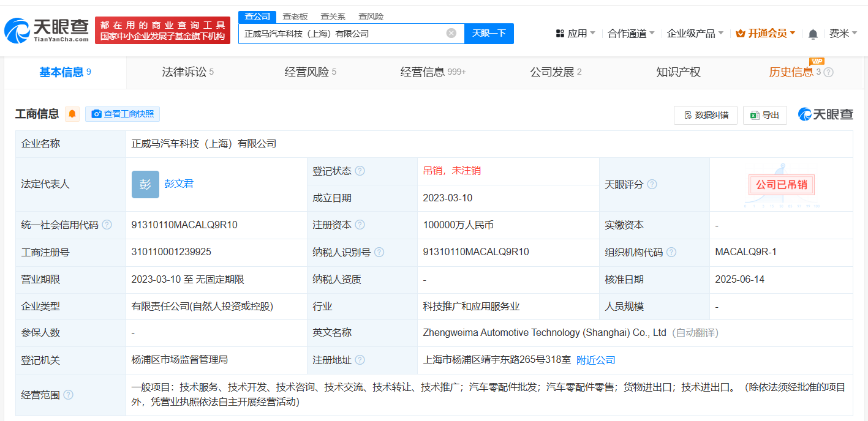The image size is (868, 421).
Task: Click the help icon beside 统一社会信用代码
Action: click(x=107, y=225)
